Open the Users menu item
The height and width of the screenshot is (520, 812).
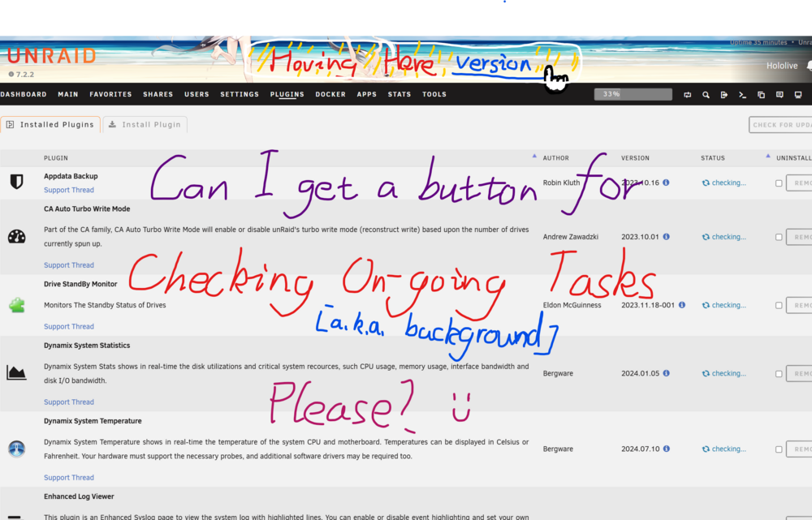click(197, 94)
